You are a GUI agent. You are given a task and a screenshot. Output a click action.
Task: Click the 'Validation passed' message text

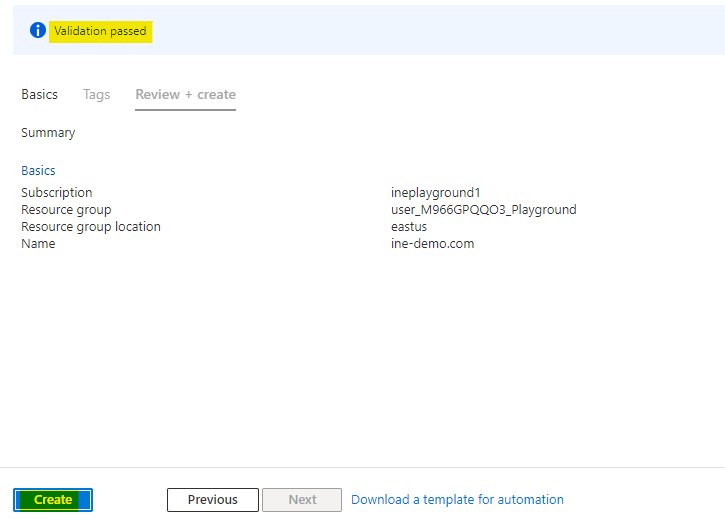click(x=100, y=31)
